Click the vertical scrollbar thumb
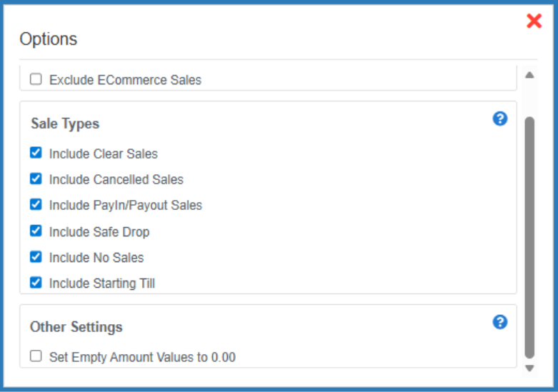Screen dimensions: 558x392 (529, 236)
